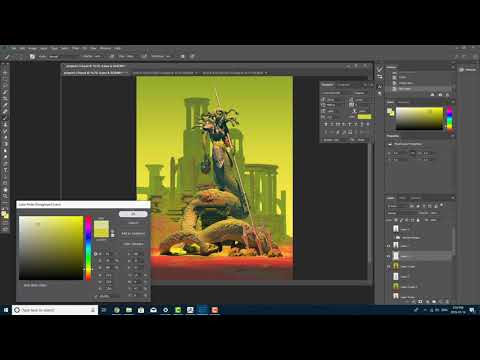This screenshot has height=360, width=480.
Task: Toggle pressure for opacity icon in options bar
Action: [x=112, y=57]
